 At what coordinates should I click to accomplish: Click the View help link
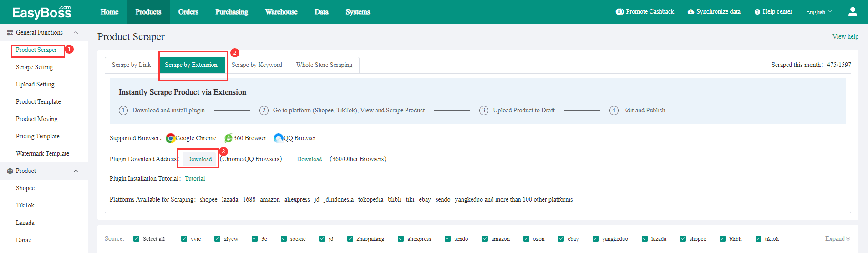845,37
